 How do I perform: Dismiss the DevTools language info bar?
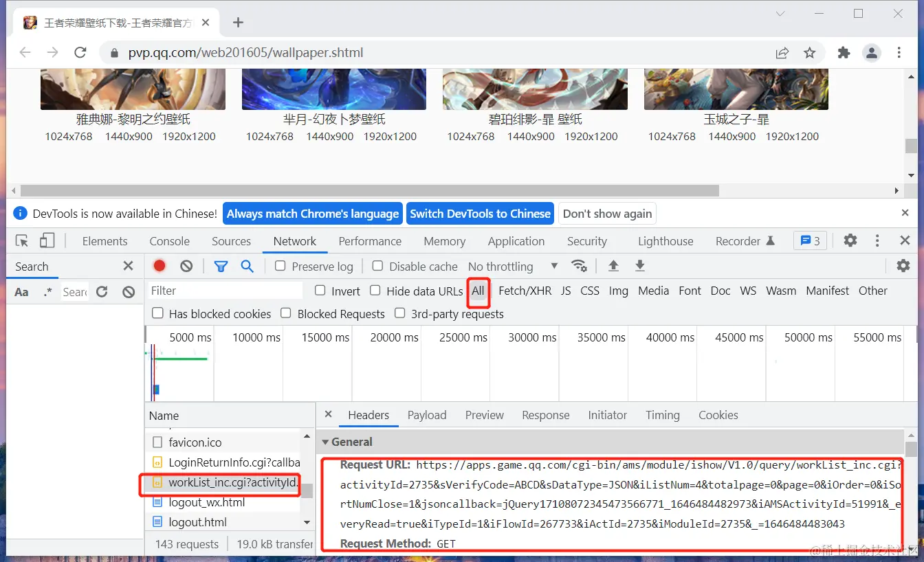[905, 213]
